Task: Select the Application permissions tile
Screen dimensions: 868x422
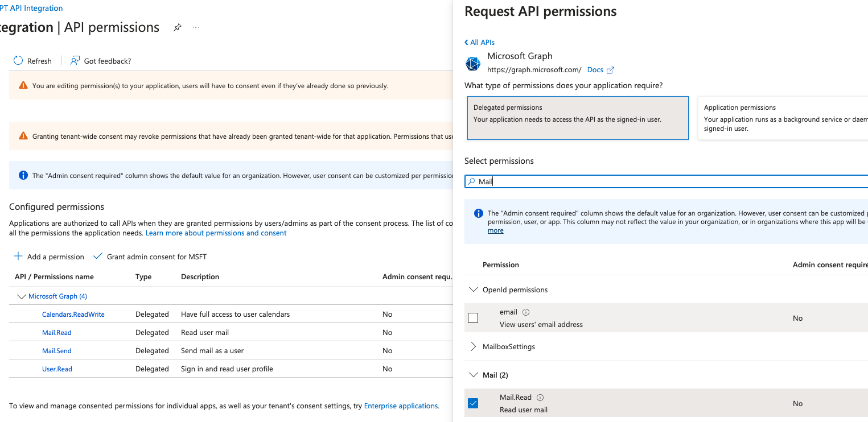Action: tap(785, 117)
